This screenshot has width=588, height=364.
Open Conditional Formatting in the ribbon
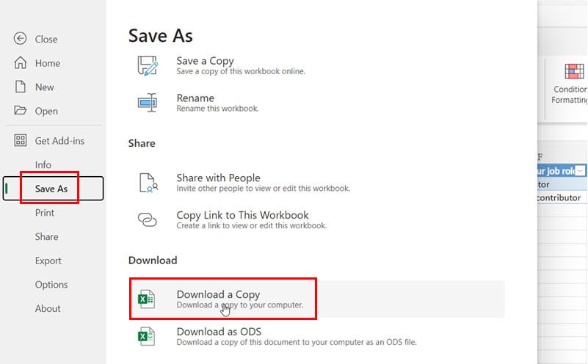[x=570, y=84]
